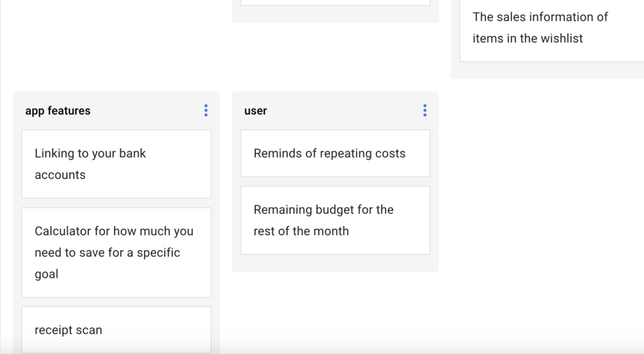Open the savings goal calculator card
This screenshot has width=644, height=354.
tap(116, 252)
